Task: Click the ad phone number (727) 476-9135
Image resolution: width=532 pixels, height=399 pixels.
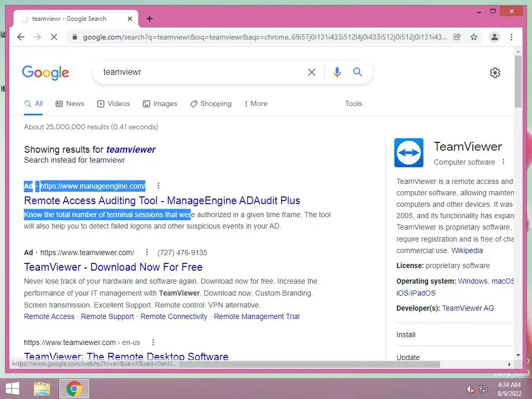Action: (x=182, y=253)
